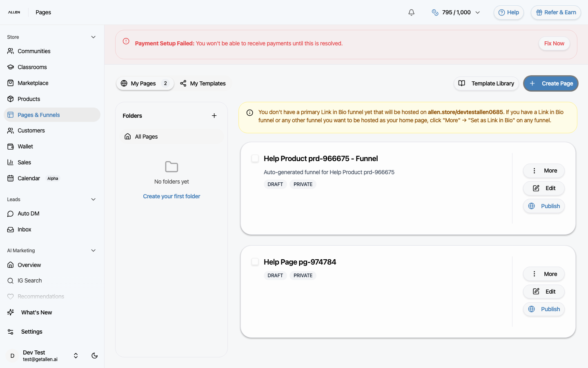
Task: Toggle dark mode with the moon icon
Action: pos(94,355)
